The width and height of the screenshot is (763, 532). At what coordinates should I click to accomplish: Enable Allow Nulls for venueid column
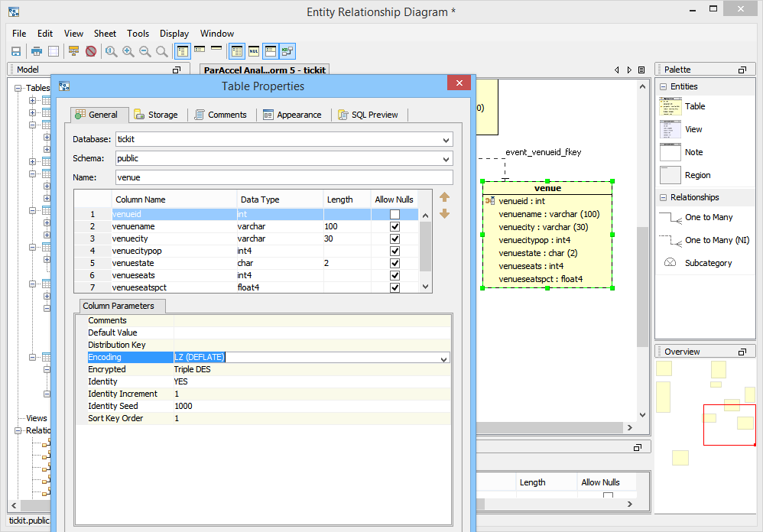(x=394, y=215)
